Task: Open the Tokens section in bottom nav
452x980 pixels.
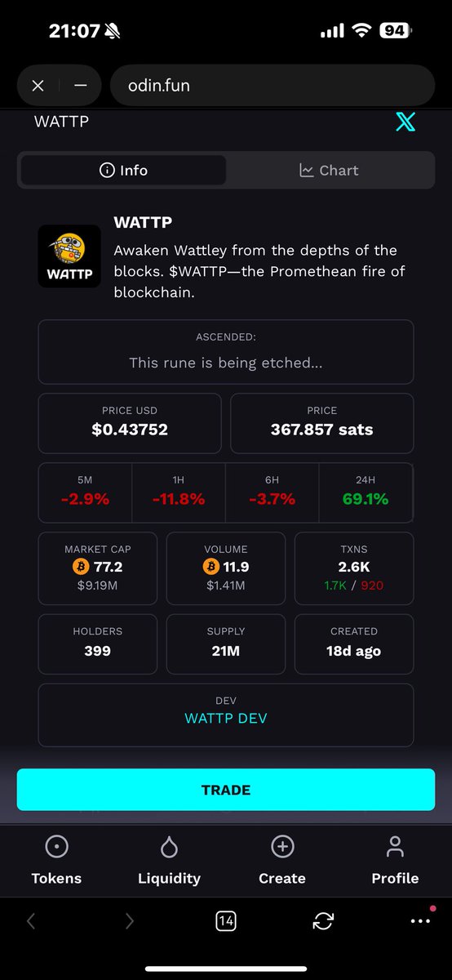Action: pos(56,861)
